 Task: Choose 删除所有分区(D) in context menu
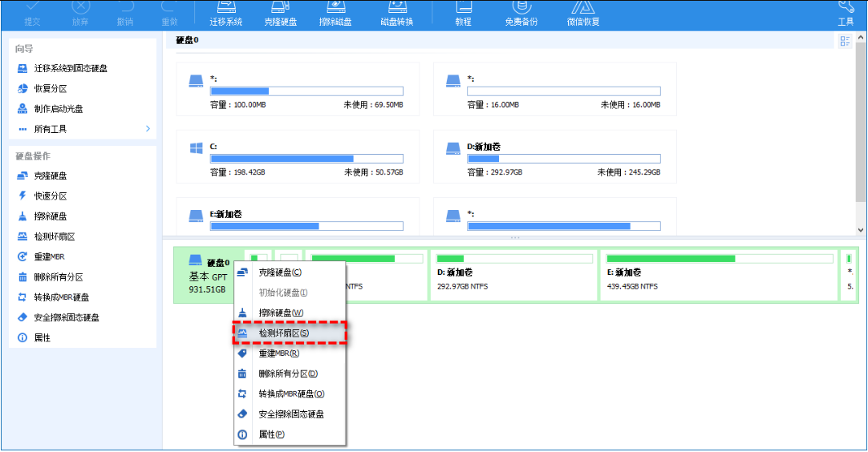[288, 373]
